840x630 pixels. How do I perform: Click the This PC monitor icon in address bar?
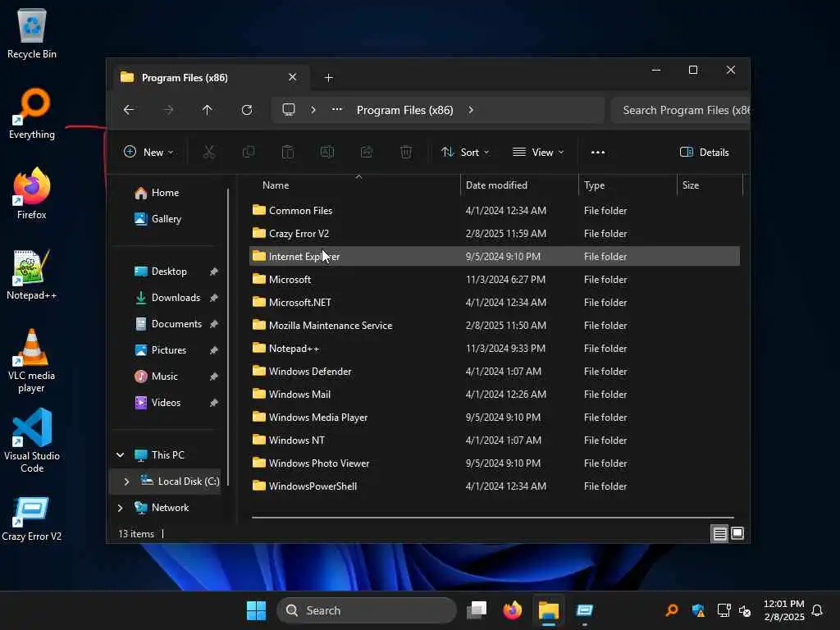(x=289, y=110)
